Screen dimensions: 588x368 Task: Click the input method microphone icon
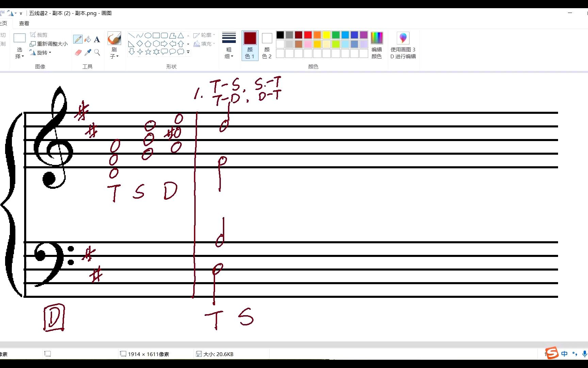click(x=585, y=354)
